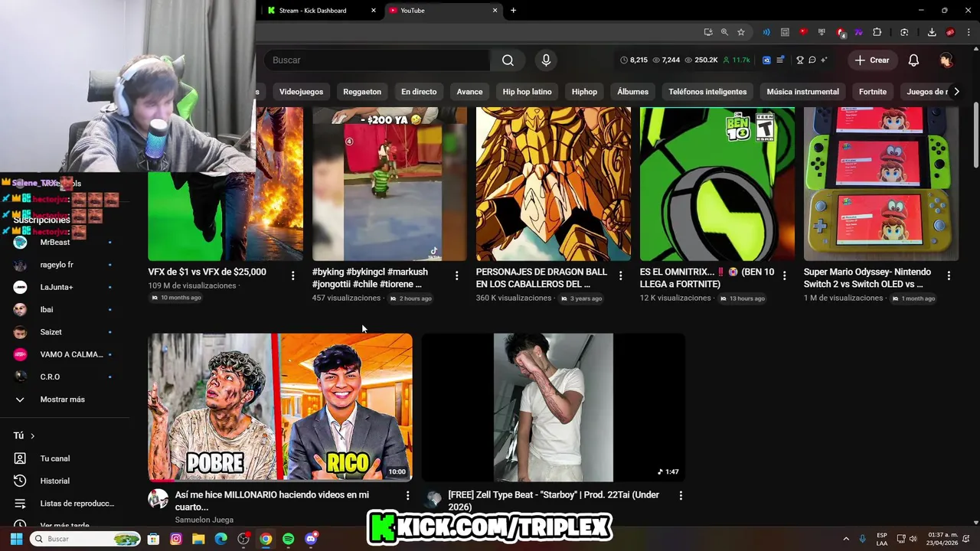Select the Reggaeton filter chip
This screenshot has width=980, height=551.
coord(362,91)
